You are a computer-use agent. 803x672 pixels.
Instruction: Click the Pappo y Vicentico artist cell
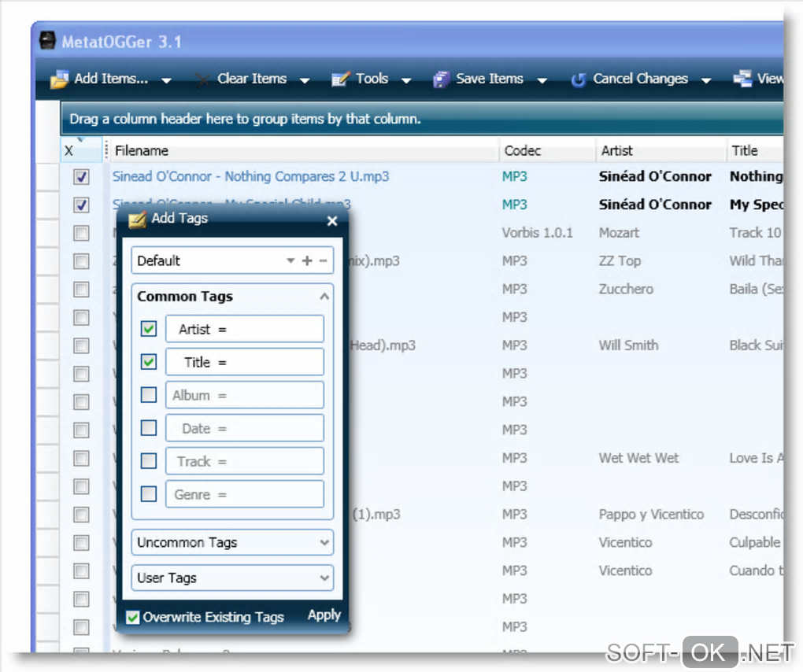click(651, 515)
